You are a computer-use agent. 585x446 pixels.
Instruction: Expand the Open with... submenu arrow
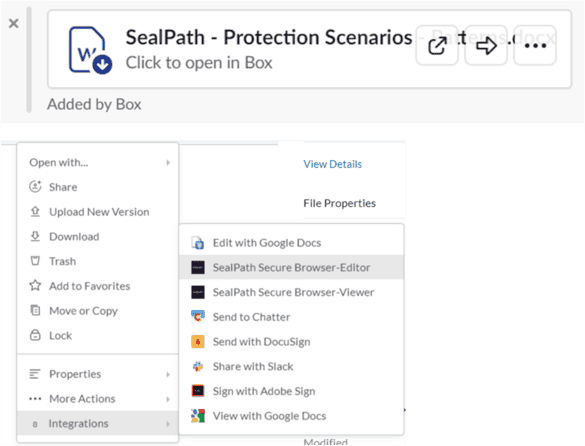[168, 163]
